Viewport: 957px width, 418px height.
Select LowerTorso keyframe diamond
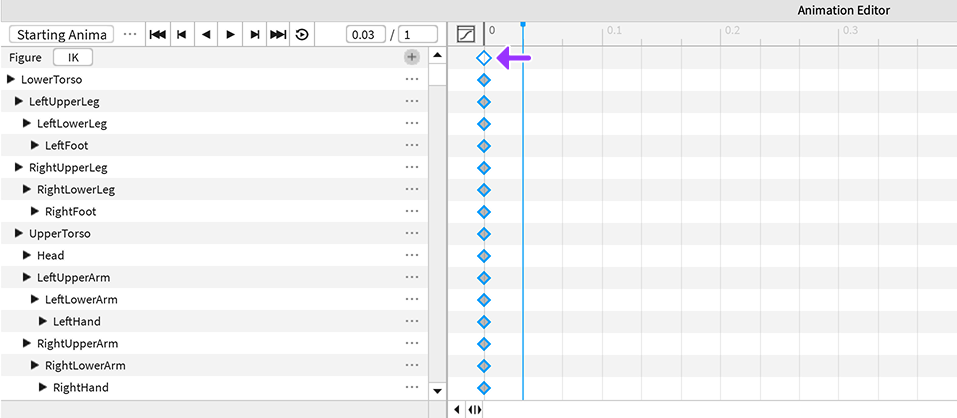coord(484,80)
